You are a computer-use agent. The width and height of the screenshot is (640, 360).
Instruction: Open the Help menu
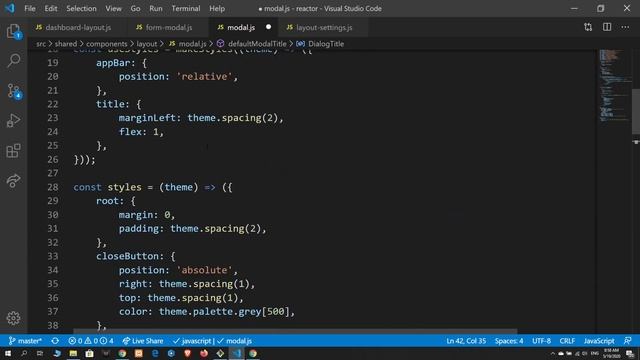tap(217, 9)
